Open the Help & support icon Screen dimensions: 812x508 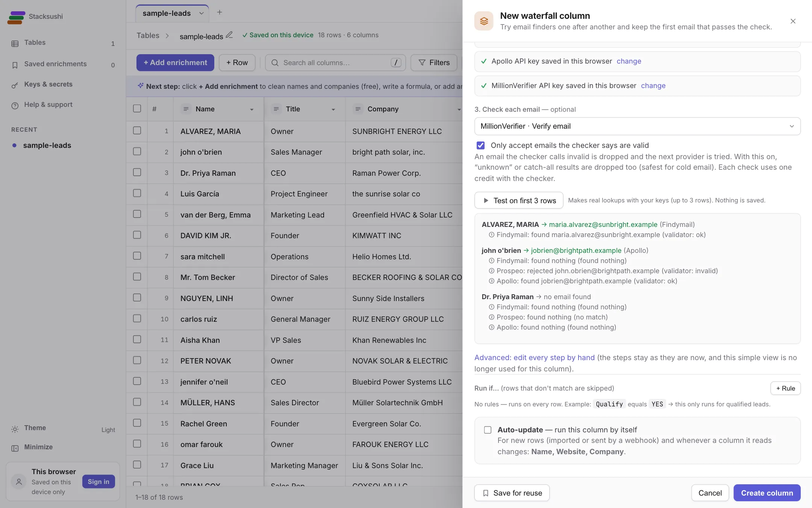pyautogui.click(x=15, y=106)
